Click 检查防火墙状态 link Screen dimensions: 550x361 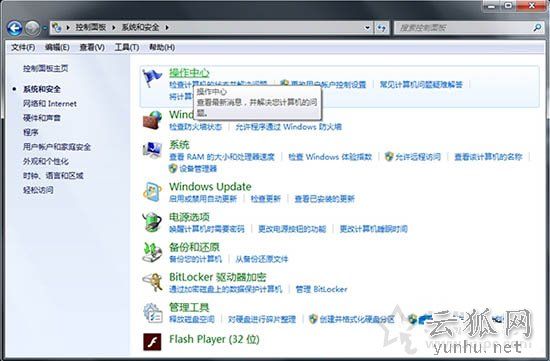tap(195, 127)
